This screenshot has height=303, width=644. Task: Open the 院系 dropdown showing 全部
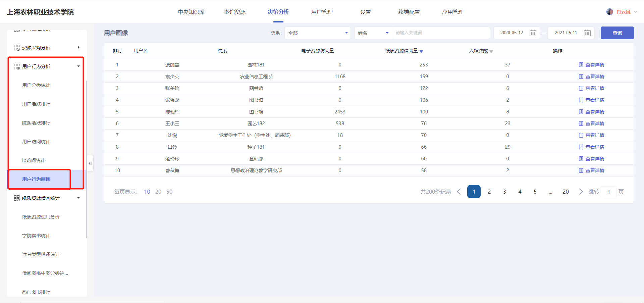pos(318,33)
